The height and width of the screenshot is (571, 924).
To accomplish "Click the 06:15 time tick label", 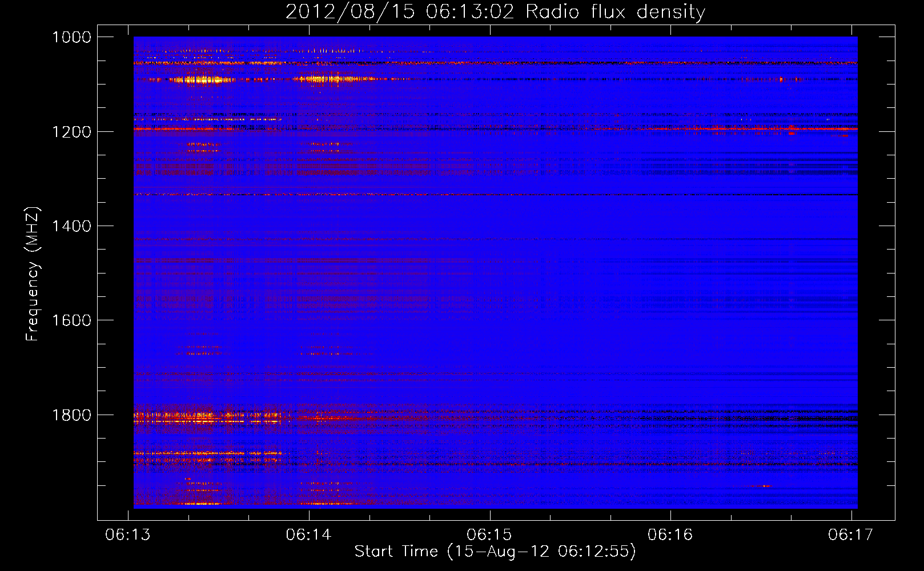I will (x=489, y=534).
